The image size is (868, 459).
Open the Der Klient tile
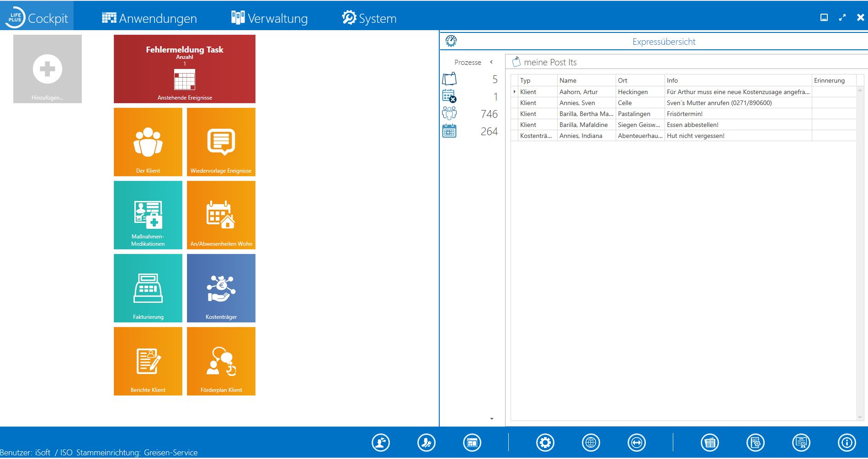pos(148,142)
